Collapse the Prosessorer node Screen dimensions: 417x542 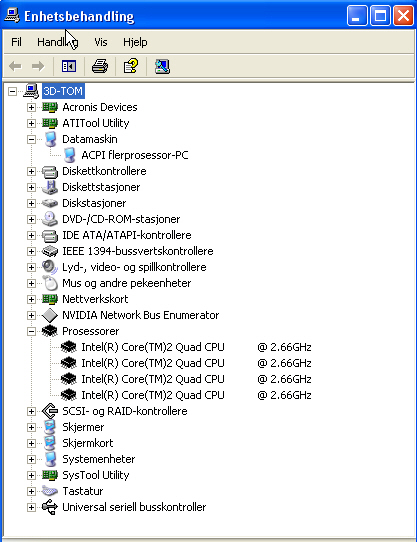coord(31,331)
